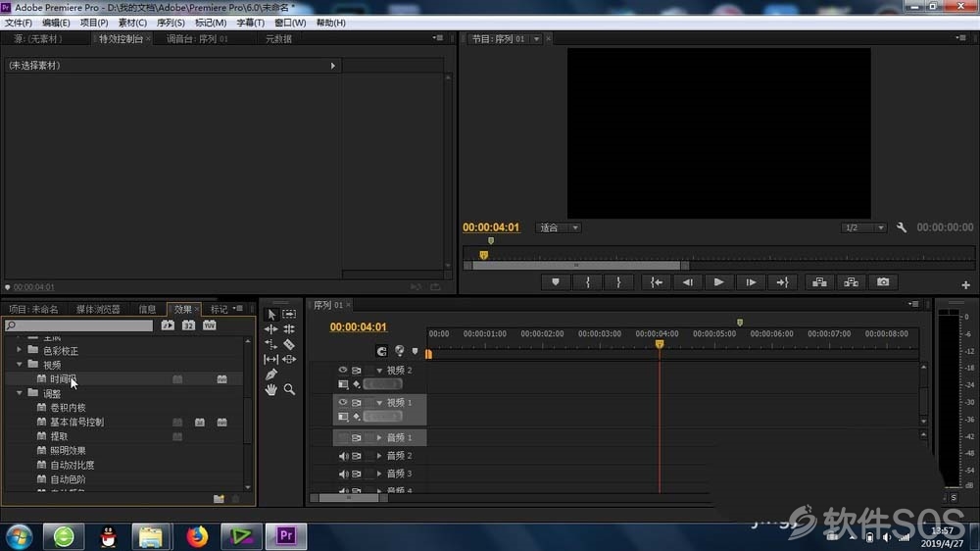The height and width of the screenshot is (551, 980).
Task: Click Go to Out point button
Action: click(x=782, y=282)
